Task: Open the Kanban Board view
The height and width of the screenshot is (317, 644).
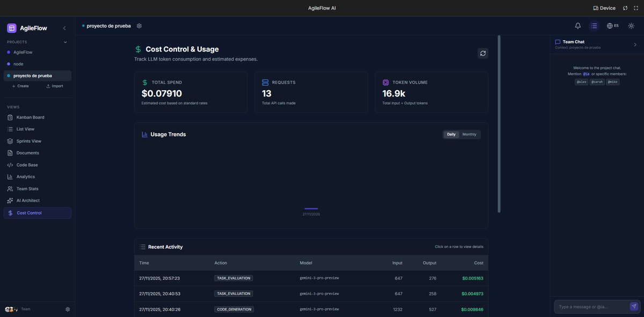Action: click(38, 117)
